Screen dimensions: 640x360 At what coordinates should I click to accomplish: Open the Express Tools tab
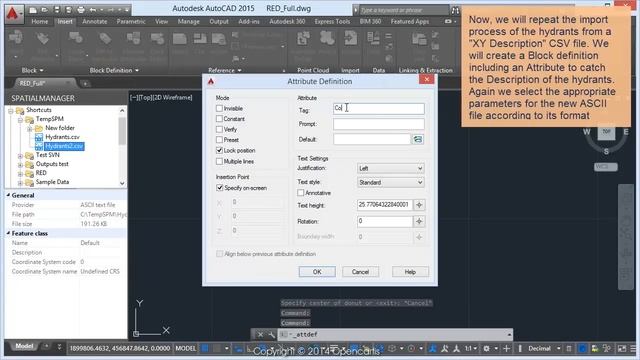click(332, 21)
